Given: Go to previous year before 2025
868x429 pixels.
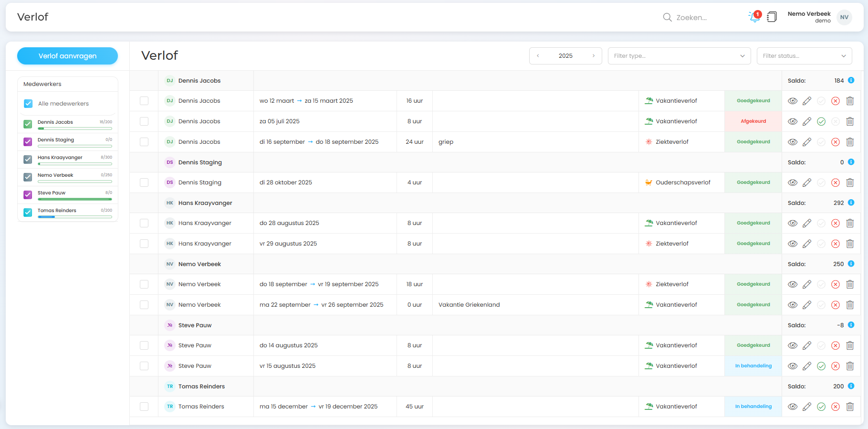Looking at the screenshot, I should pyautogui.click(x=538, y=56).
